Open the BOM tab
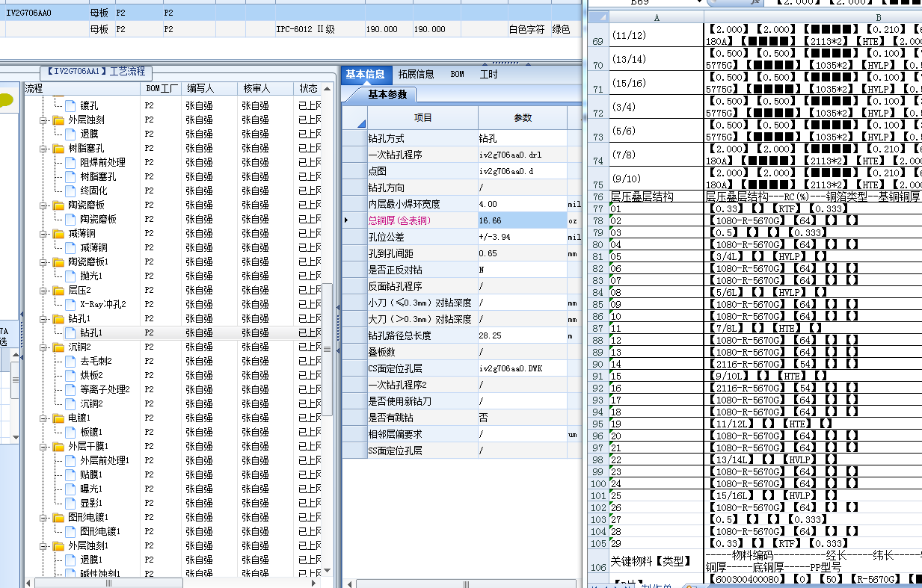The width and height of the screenshot is (922, 588). pyautogui.click(x=457, y=75)
